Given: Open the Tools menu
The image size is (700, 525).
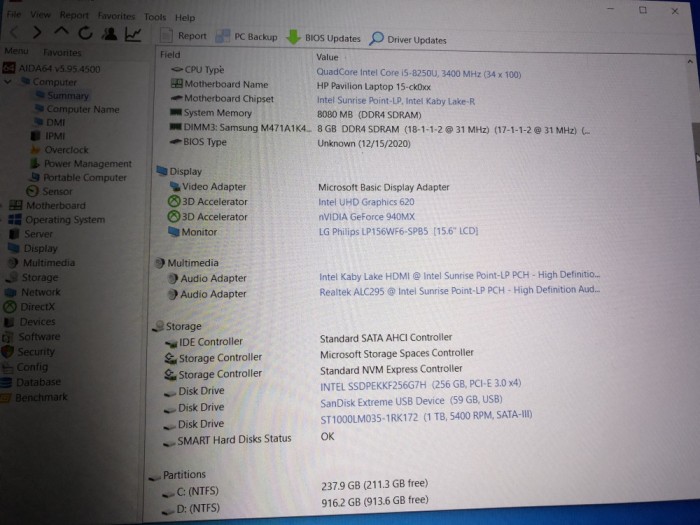Looking at the screenshot, I should pyautogui.click(x=155, y=17).
